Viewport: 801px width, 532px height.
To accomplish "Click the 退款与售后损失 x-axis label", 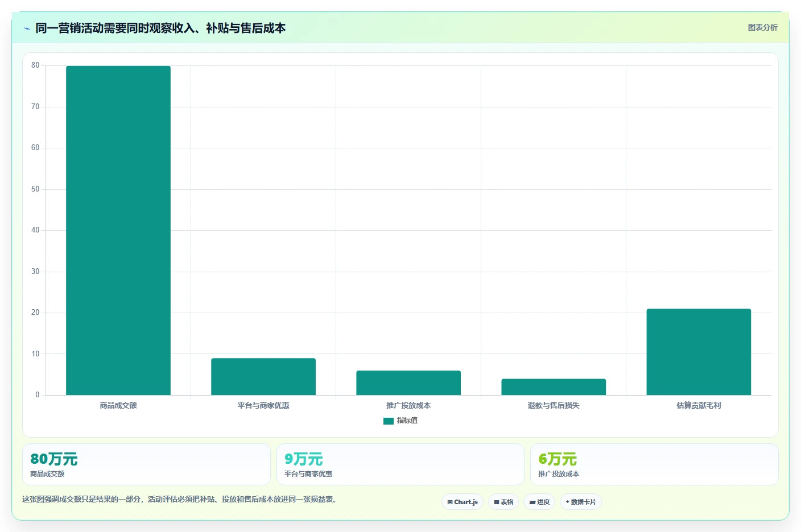I will point(554,405).
